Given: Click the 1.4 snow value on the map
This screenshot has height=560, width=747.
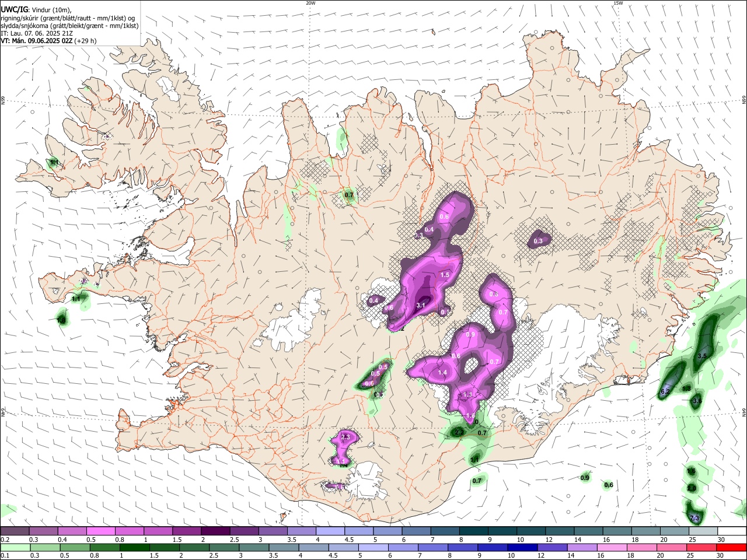Looking at the screenshot, I should (442, 372).
